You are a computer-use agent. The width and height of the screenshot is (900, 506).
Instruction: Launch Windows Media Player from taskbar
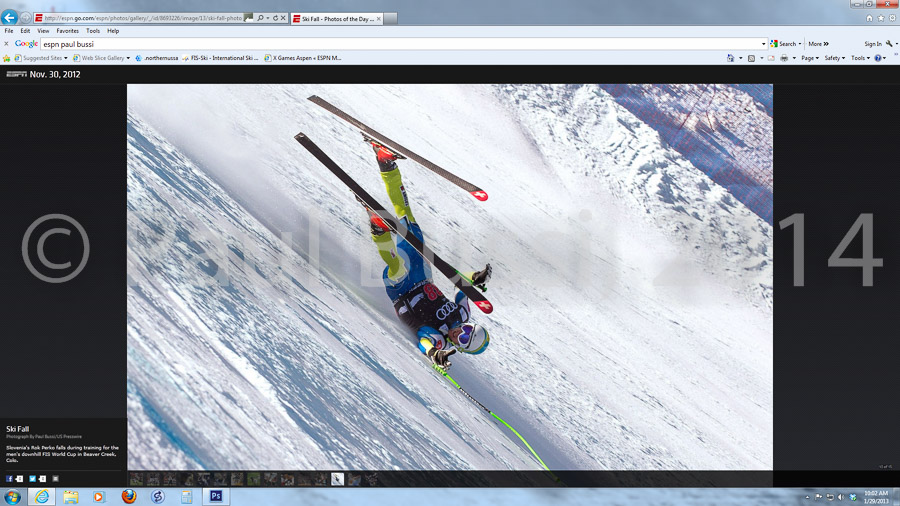pyautogui.click(x=98, y=497)
